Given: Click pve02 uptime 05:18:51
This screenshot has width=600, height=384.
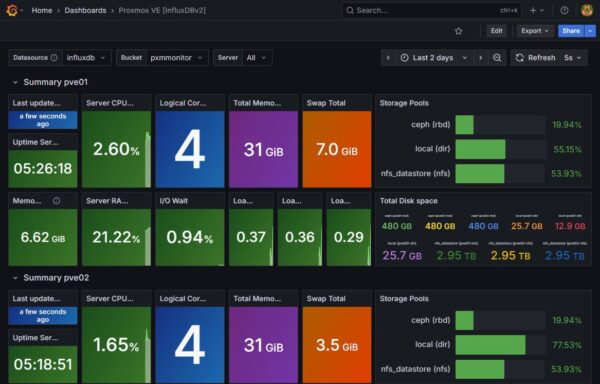Looking at the screenshot, I should click(x=43, y=364).
